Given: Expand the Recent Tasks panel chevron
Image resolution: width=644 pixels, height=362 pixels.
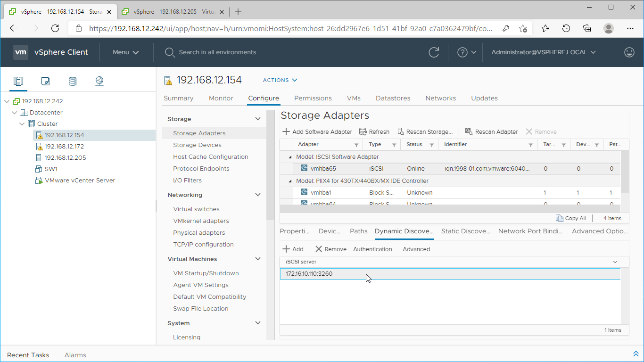Looking at the screenshot, I should (636, 354).
